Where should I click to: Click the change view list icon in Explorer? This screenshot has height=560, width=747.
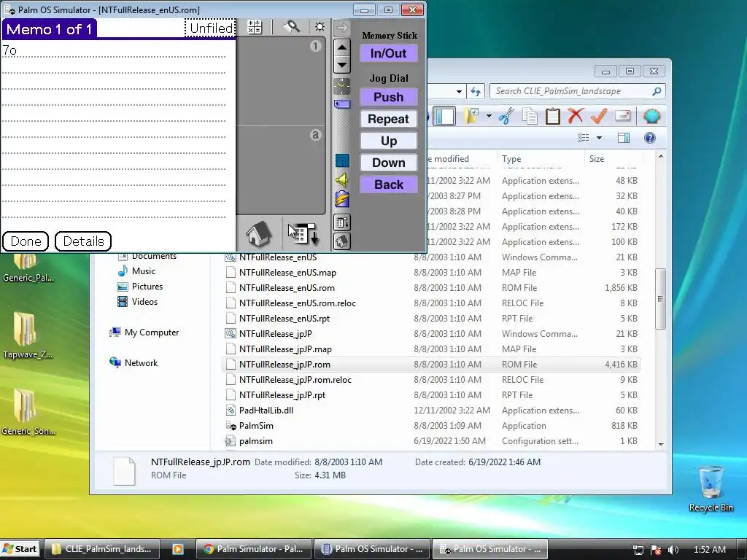pyautogui.click(x=583, y=138)
